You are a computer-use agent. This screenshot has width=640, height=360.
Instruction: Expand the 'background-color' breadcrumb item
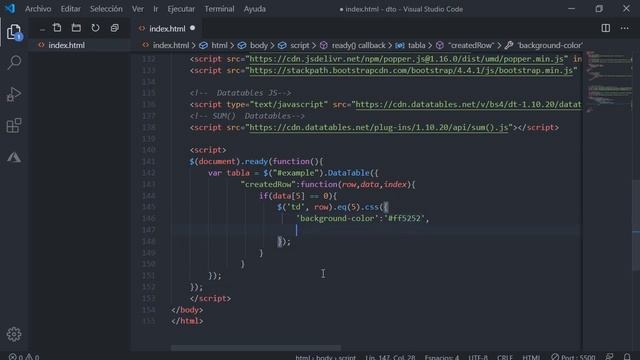pyautogui.click(x=550, y=45)
